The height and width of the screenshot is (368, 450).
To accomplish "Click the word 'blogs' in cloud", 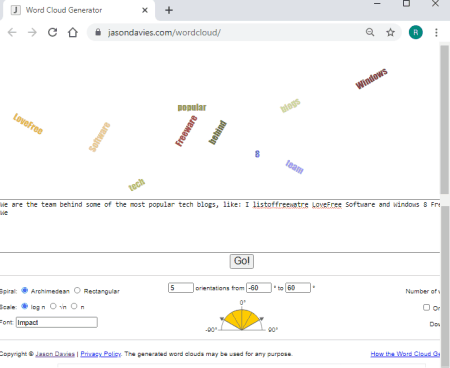I will point(290,105).
